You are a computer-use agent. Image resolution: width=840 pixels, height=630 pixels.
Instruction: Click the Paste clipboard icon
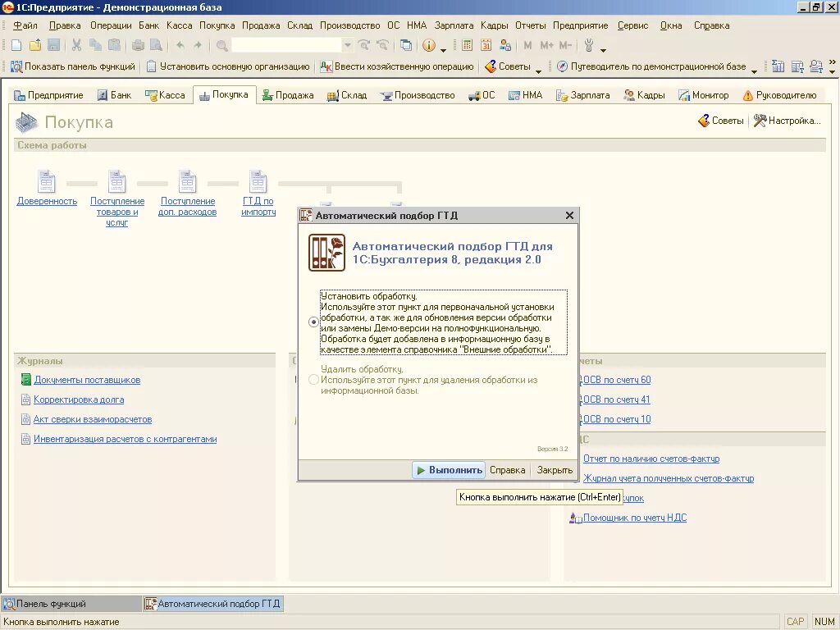pos(114,46)
